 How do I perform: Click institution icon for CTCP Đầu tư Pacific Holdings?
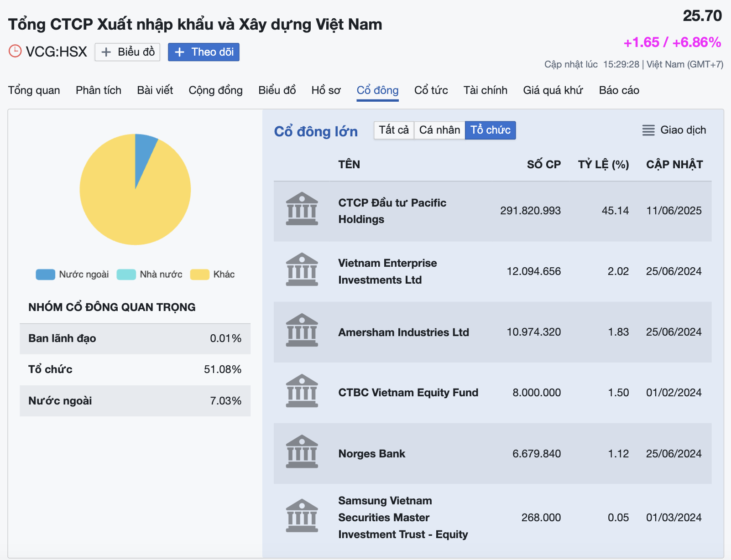[302, 209]
